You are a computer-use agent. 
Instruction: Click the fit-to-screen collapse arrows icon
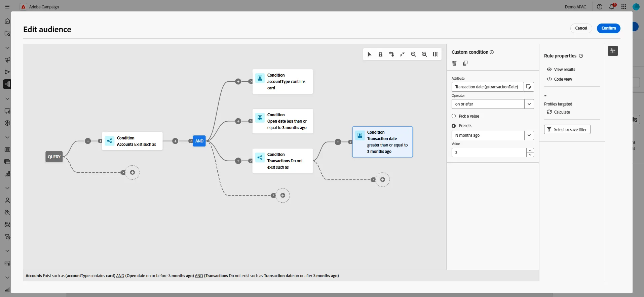[402, 54]
